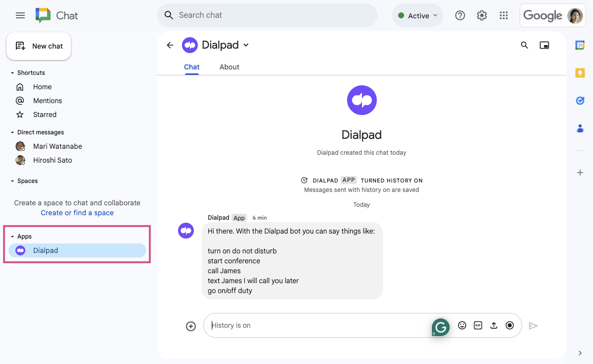The height and width of the screenshot is (364, 593).
Task: Click the Google Chat logo
Action: coord(43,15)
